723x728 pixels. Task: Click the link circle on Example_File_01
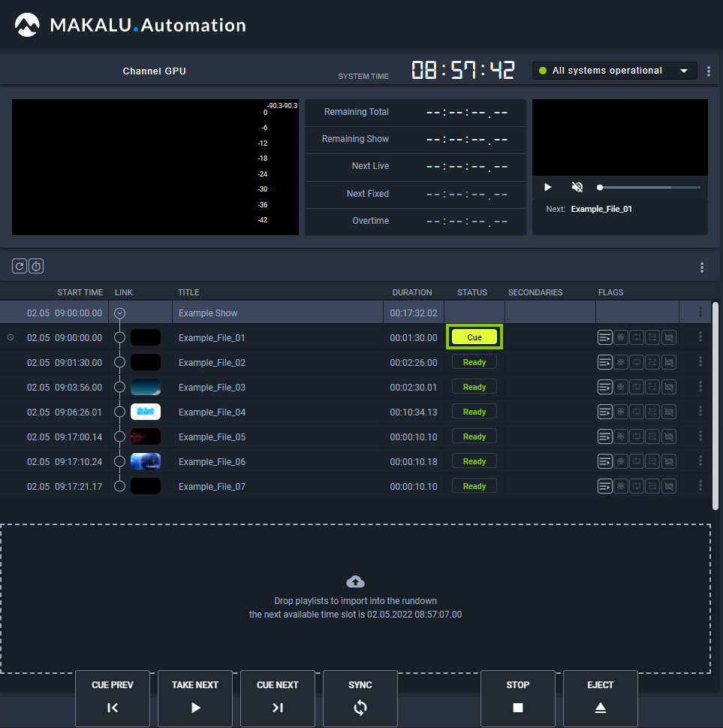119,337
